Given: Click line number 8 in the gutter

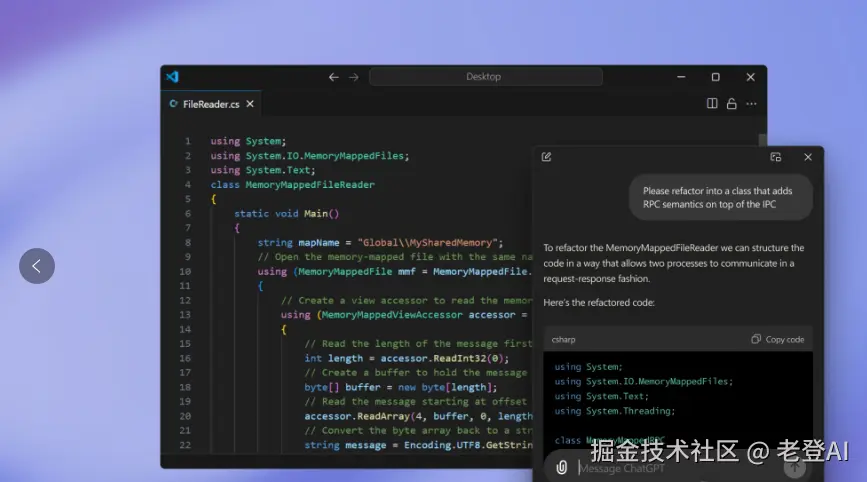Looking at the screenshot, I should (x=187, y=242).
